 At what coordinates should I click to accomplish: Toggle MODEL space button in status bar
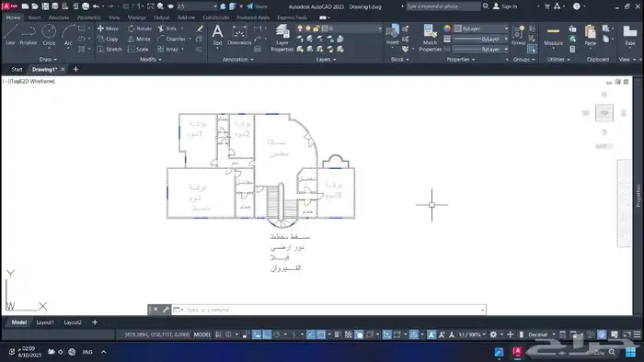coord(202,334)
